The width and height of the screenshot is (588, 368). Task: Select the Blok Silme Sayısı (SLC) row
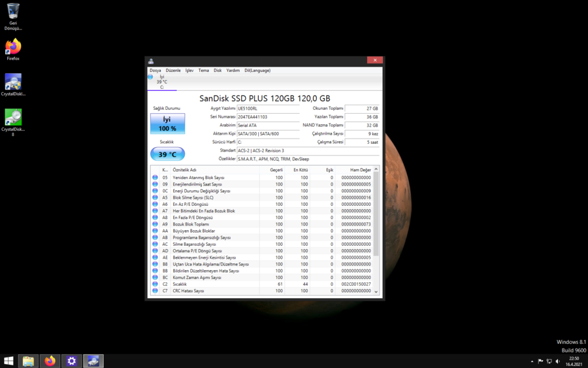(x=262, y=197)
